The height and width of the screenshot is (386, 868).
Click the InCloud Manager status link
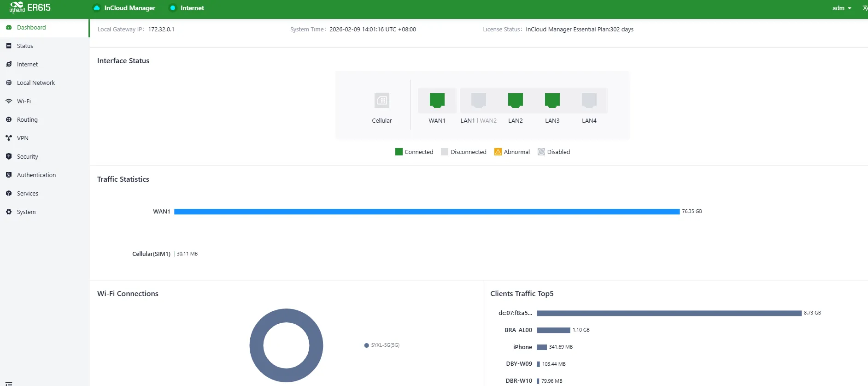[x=124, y=8]
